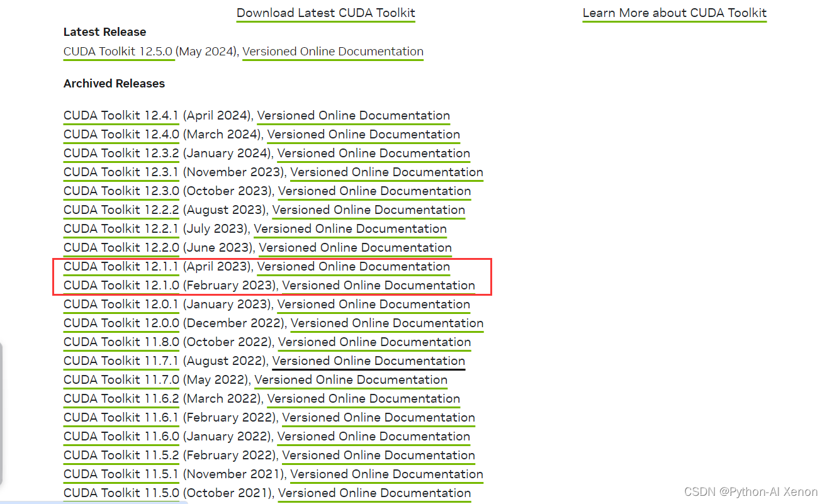The width and height of the screenshot is (827, 504).
Task: Open the CUDA Toolkit 12.3.1 link
Action: (x=121, y=172)
